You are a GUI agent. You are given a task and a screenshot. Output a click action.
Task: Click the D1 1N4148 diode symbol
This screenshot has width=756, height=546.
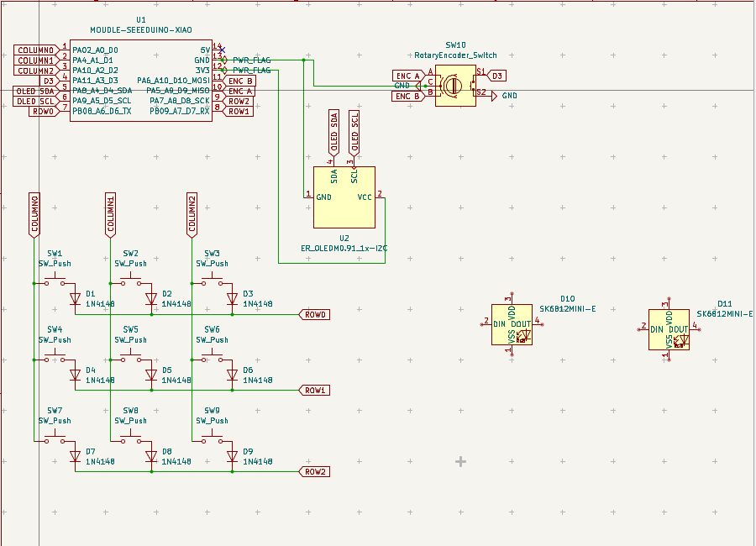click(75, 299)
